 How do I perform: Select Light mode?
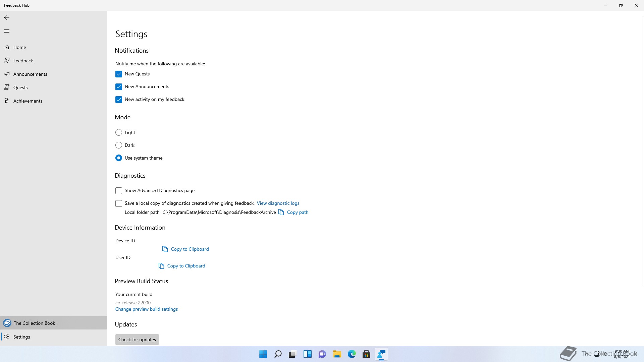119,132
